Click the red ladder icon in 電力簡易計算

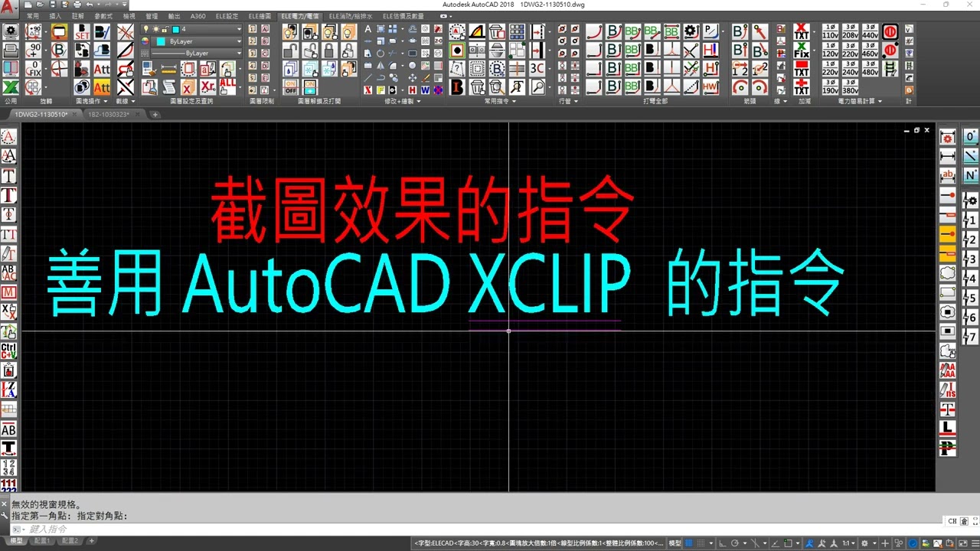pyautogui.click(x=890, y=69)
